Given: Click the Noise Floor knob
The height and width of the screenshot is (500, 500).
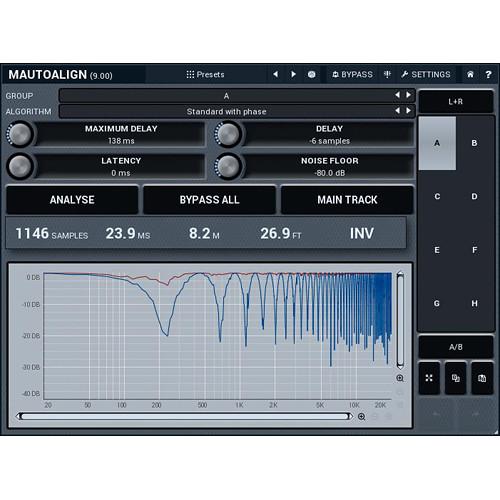Looking at the screenshot, I should pyautogui.click(x=228, y=166).
